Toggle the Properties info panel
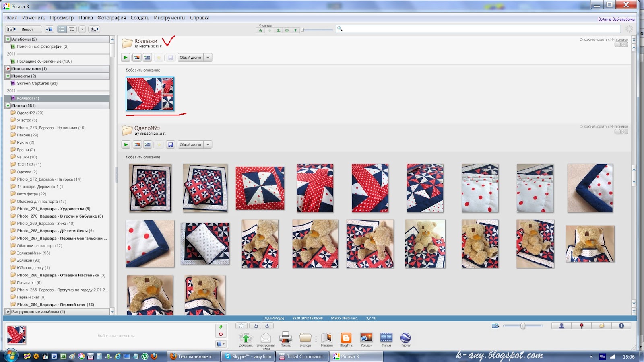This screenshot has width=644, height=362. pyautogui.click(x=621, y=326)
